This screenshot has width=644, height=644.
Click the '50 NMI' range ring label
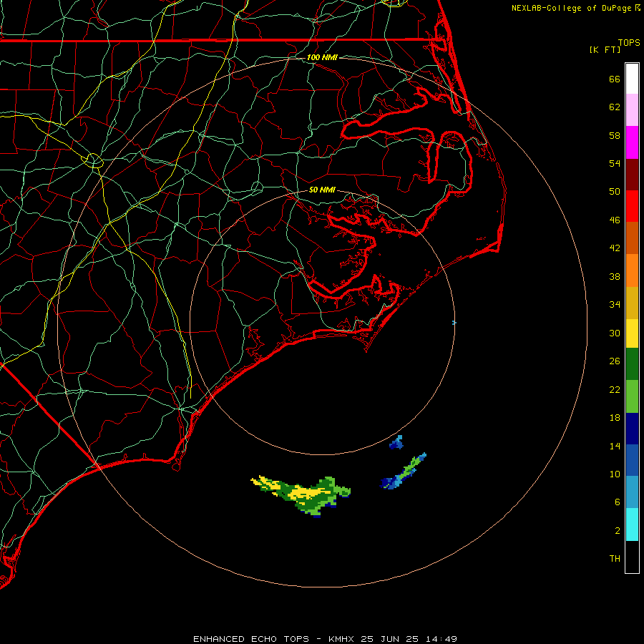pyautogui.click(x=322, y=190)
